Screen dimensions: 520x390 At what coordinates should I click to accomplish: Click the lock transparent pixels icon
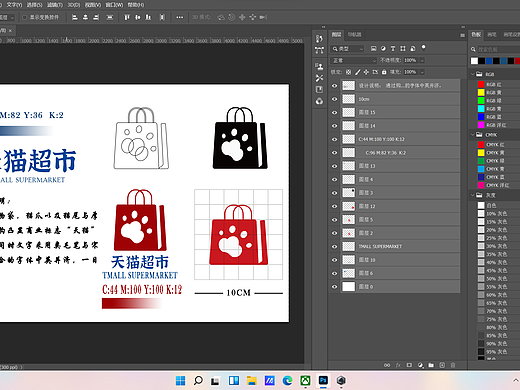coord(348,72)
